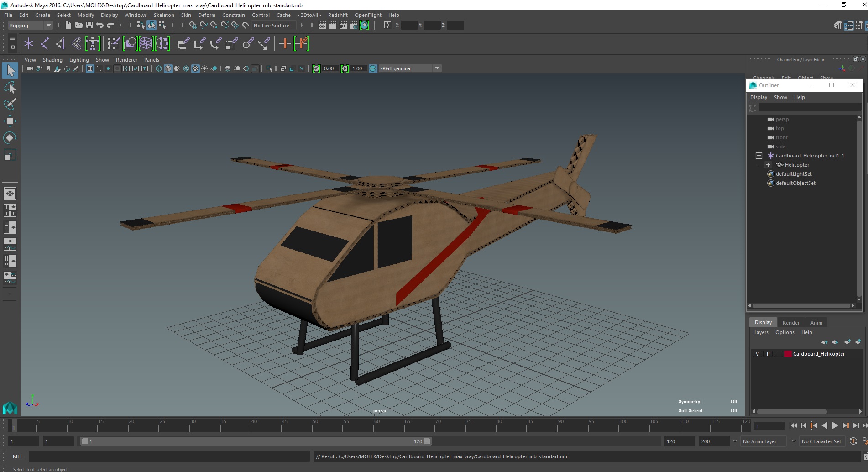Open the No Character Set dropdown
The image size is (868, 472).
click(823, 441)
